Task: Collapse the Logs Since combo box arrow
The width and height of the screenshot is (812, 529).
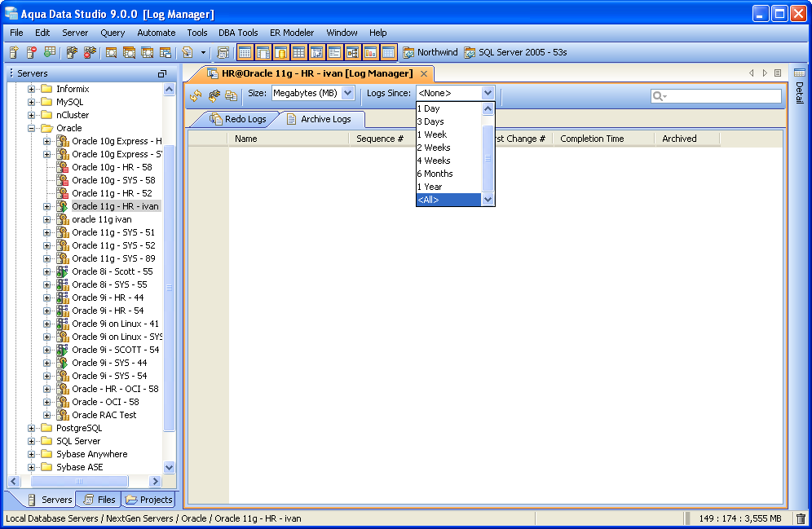Action: [488, 93]
